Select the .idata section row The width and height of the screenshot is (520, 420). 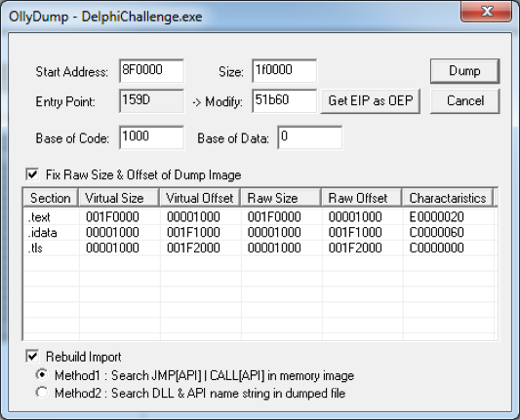point(260,233)
